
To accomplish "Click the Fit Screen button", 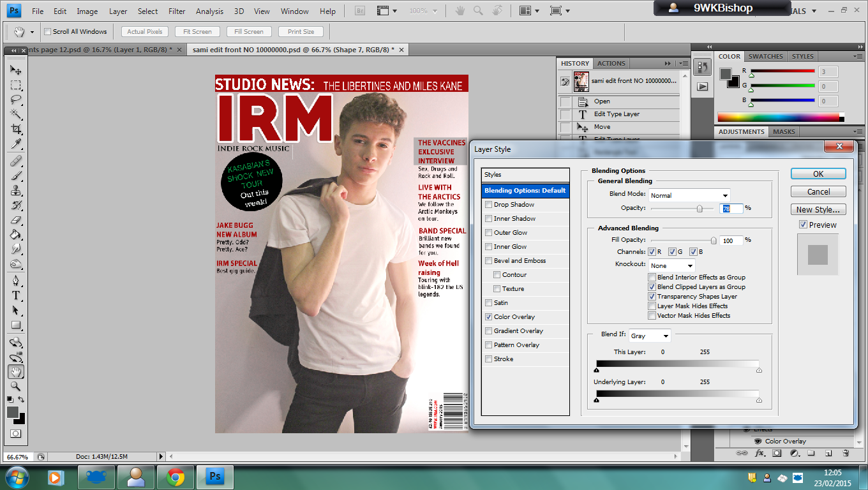I will (x=197, y=31).
